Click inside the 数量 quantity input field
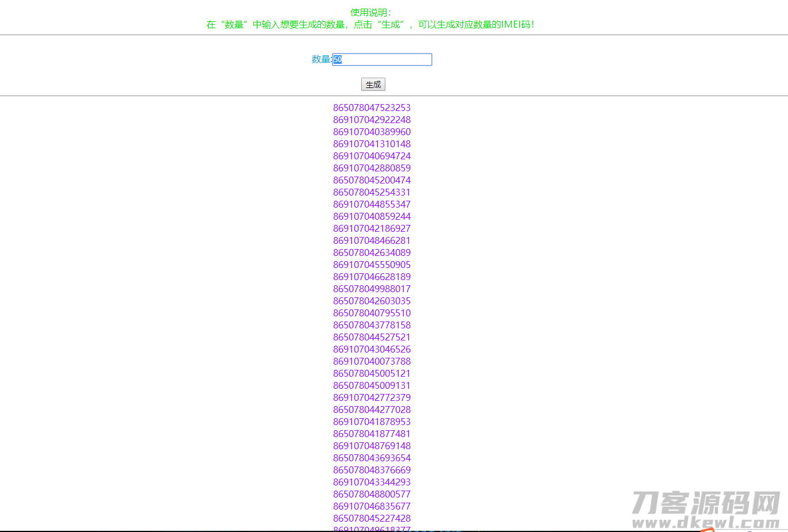This screenshot has width=788, height=532. coord(381,59)
